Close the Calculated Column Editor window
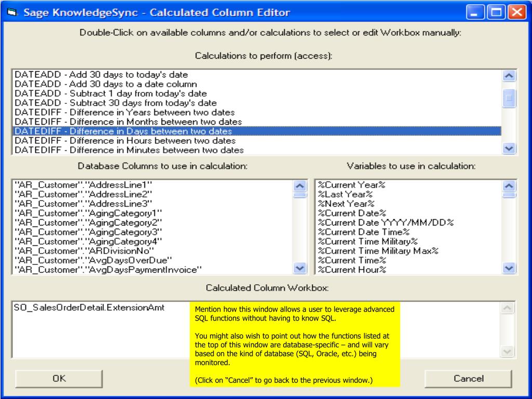 (516, 12)
